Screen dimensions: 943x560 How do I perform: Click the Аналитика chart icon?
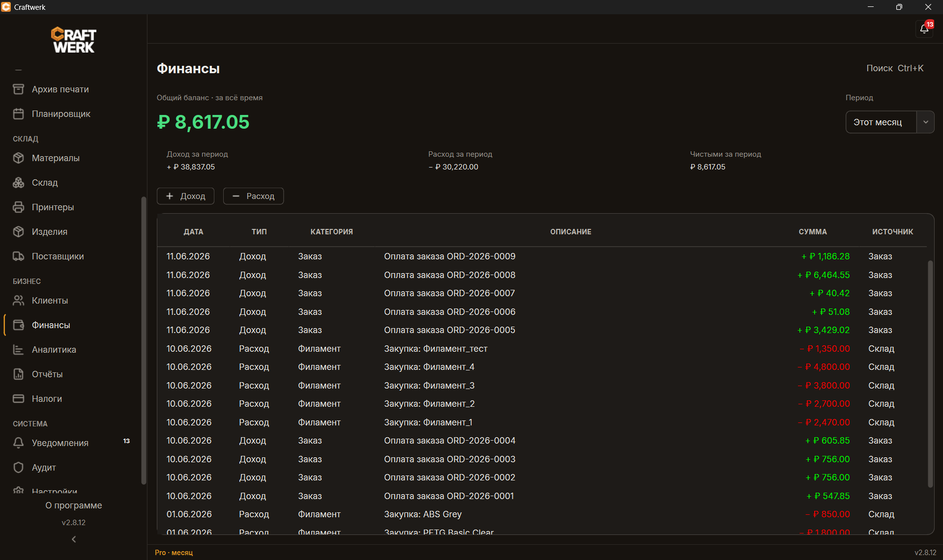[18, 349]
